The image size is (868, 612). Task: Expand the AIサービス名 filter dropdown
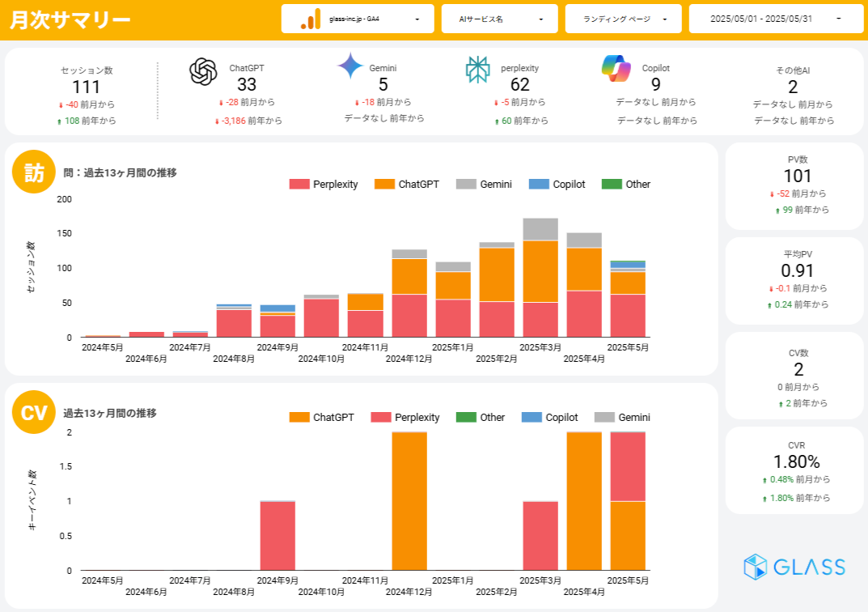click(x=499, y=19)
